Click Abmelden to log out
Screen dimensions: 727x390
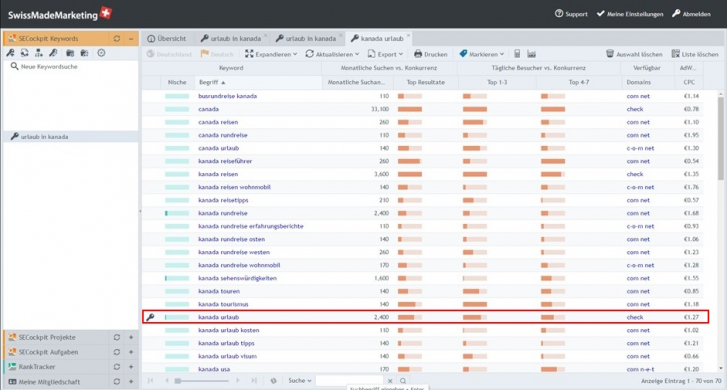pos(691,14)
